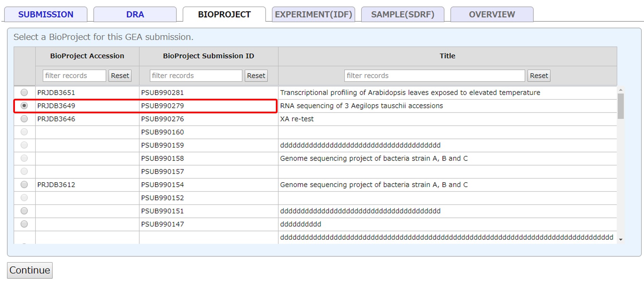Image resolution: width=644 pixels, height=281 pixels.
Task: Pick the PSUB990151 row radio button
Action: point(24,211)
